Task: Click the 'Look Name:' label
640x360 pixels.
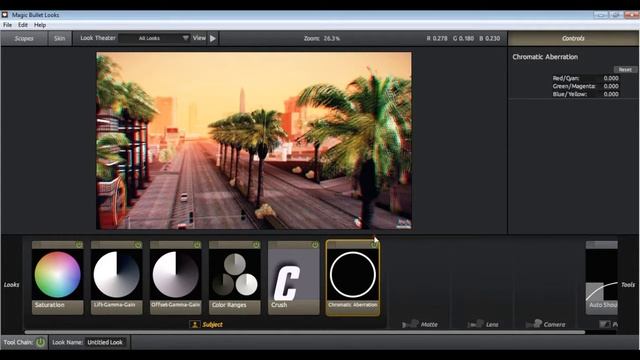Action: (67, 342)
